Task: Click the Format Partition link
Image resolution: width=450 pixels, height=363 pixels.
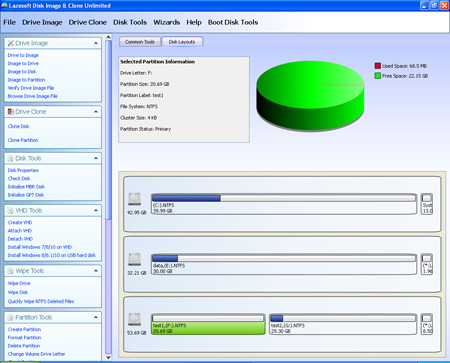Action: pos(24,338)
